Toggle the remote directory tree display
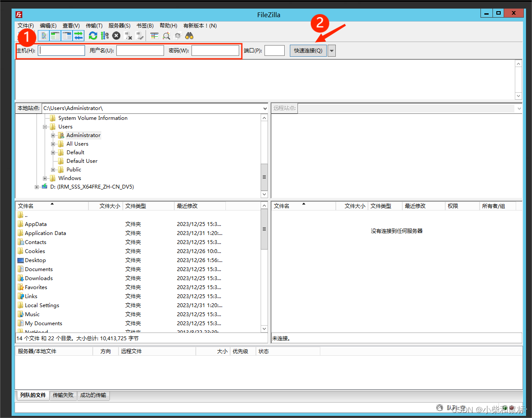 tap(67, 36)
